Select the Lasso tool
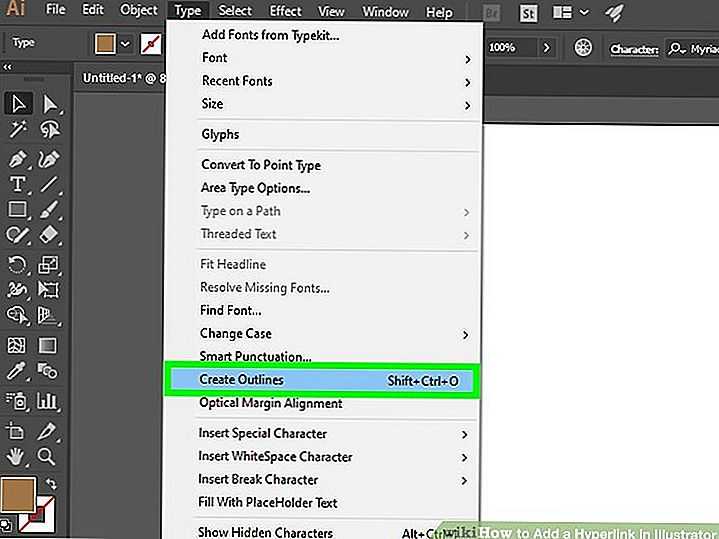Viewport: 719px width, 539px height. click(x=50, y=130)
